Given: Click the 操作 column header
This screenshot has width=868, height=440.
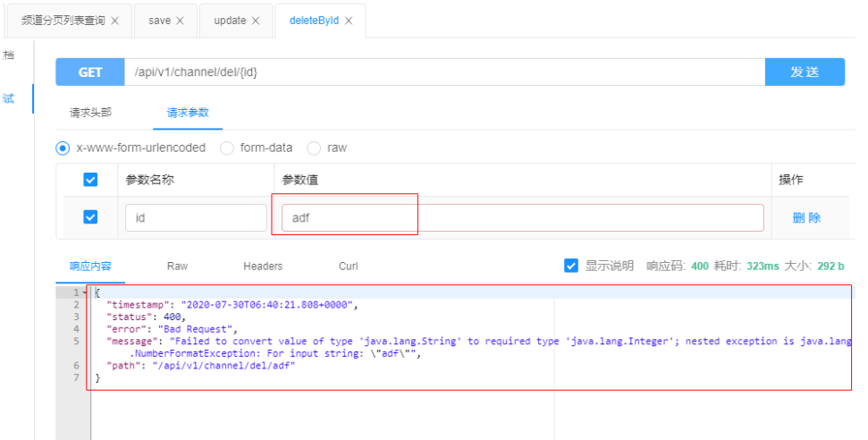Looking at the screenshot, I should pyautogui.click(x=791, y=180).
